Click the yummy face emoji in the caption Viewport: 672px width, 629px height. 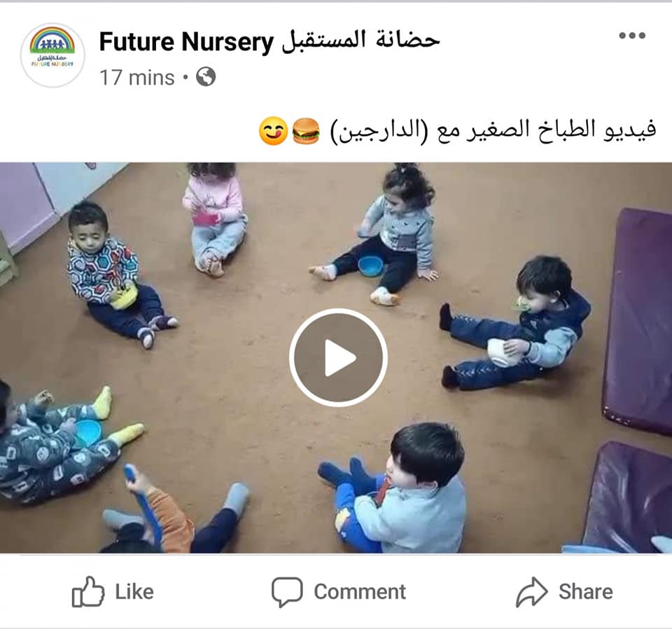coord(273,131)
